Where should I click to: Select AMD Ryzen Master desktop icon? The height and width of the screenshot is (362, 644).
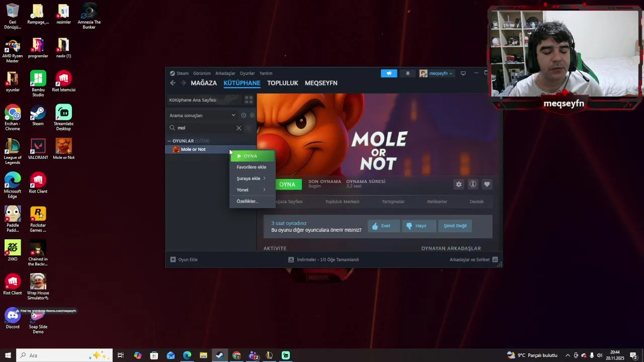[x=13, y=50]
